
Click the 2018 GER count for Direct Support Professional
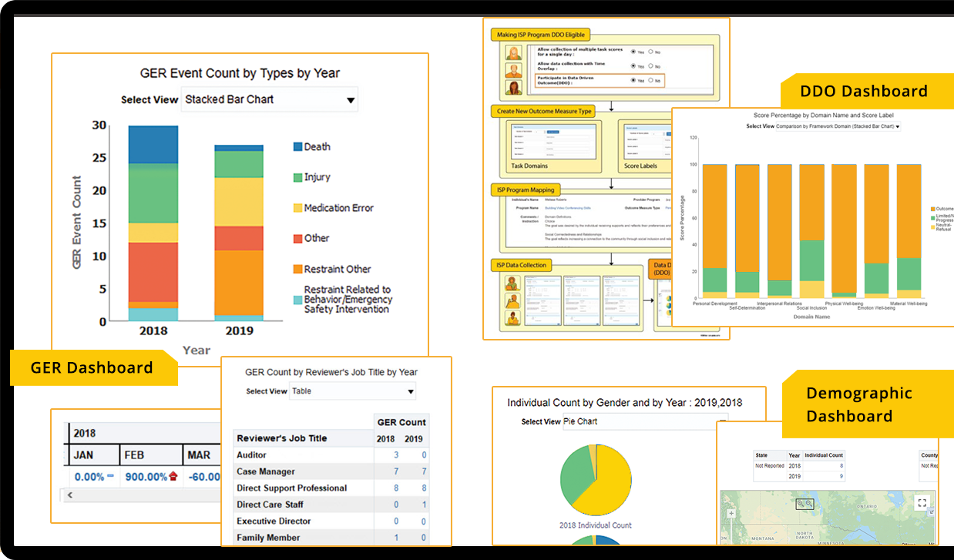pos(396,488)
